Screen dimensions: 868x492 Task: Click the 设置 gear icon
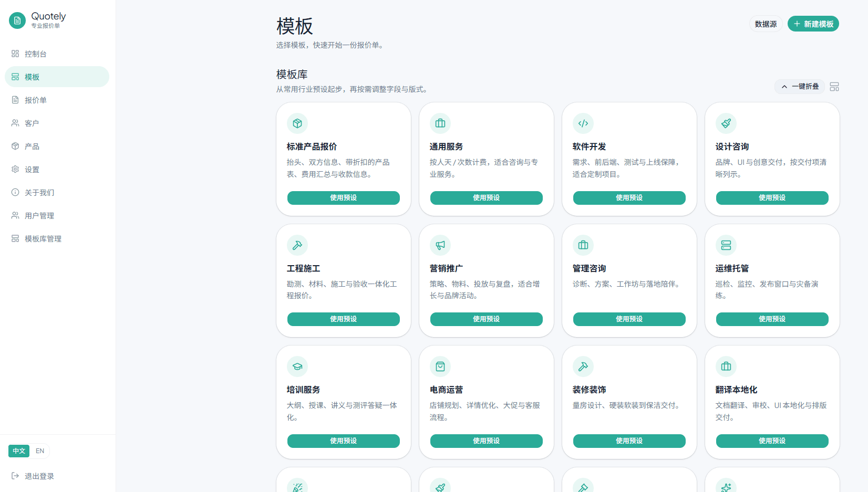(15, 169)
